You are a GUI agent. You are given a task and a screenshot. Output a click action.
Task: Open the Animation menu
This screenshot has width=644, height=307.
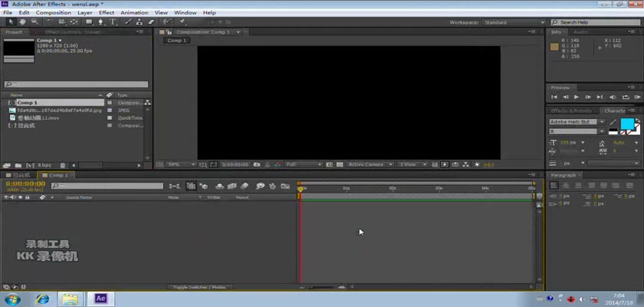pos(134,13)
